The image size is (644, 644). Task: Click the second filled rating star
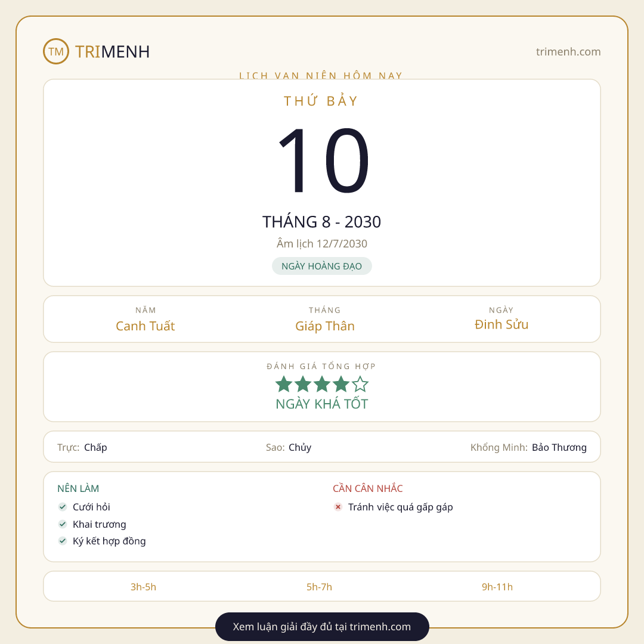[303, 384]
